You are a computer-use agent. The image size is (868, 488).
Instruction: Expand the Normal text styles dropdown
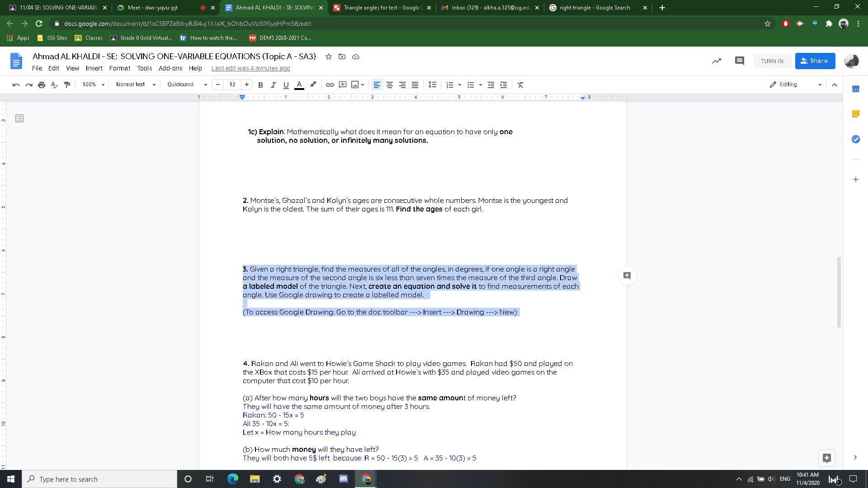point(135,85)
